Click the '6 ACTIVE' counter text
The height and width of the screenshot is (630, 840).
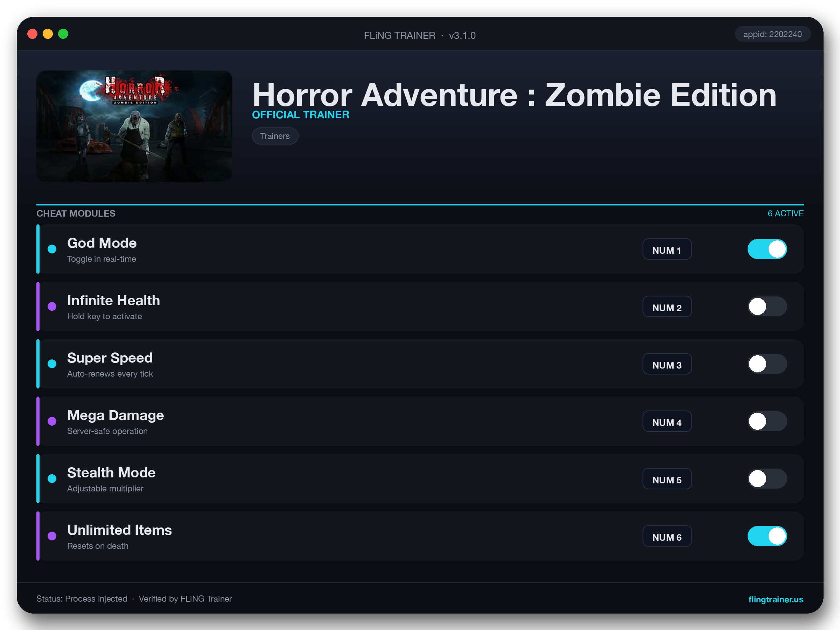pos(785,213)
